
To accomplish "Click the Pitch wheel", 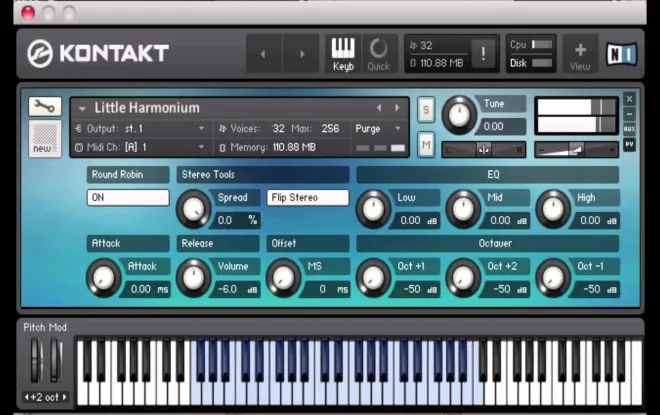I will [36, 362].
